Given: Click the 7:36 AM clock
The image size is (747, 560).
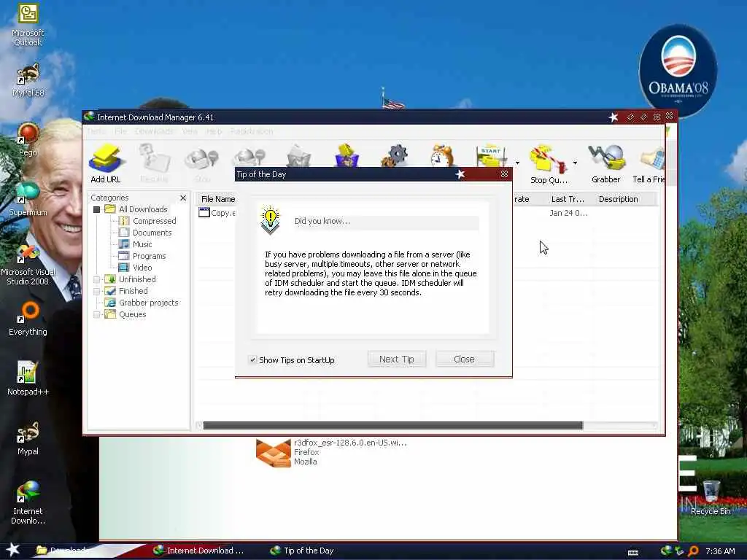Looking at the screenshot, I should pos(720,551).
